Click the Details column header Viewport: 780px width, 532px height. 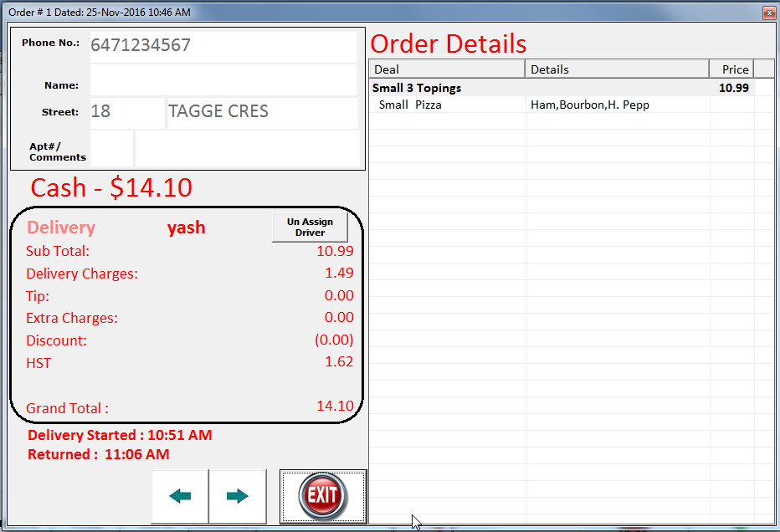pyautogui.click(x=617, y=69)
